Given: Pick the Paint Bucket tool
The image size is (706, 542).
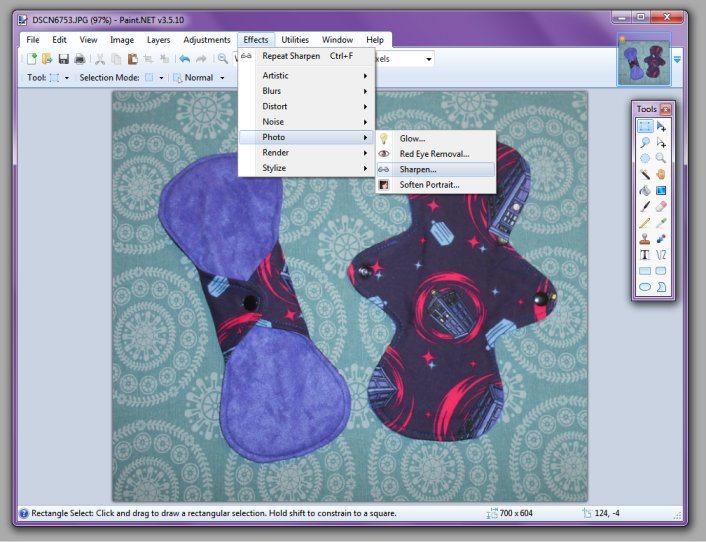Looking at the screenshot, I should tap(645, 190).
